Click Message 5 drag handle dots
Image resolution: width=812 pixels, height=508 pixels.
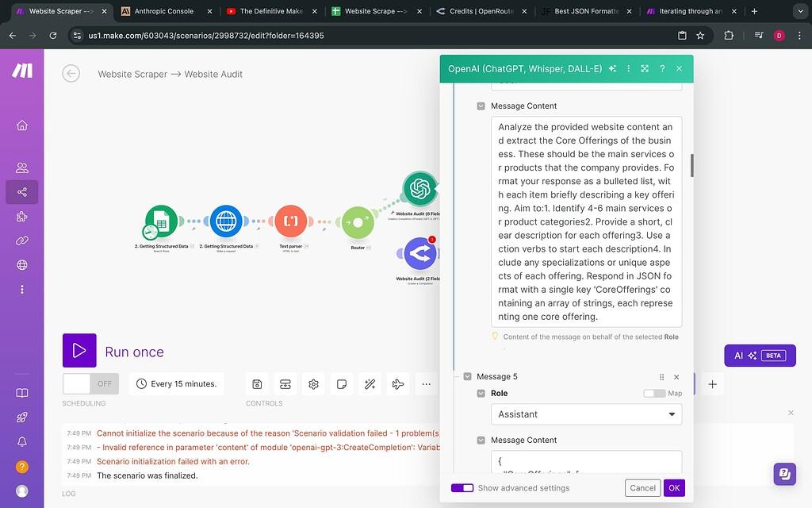[x=661, y=377]
